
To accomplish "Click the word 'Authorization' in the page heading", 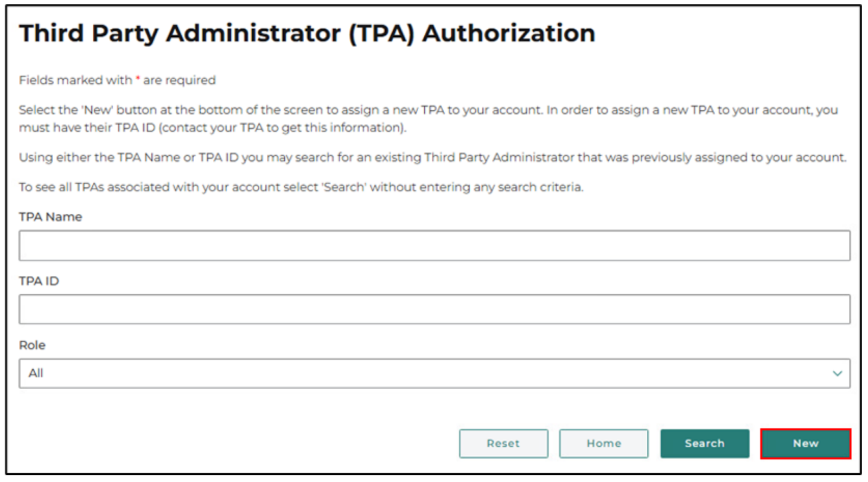I will tap(508, 33).
